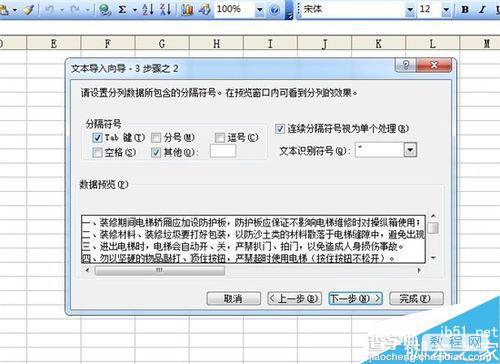Select column E header
This screenshot has width=500, height=364.
point(54,43)
